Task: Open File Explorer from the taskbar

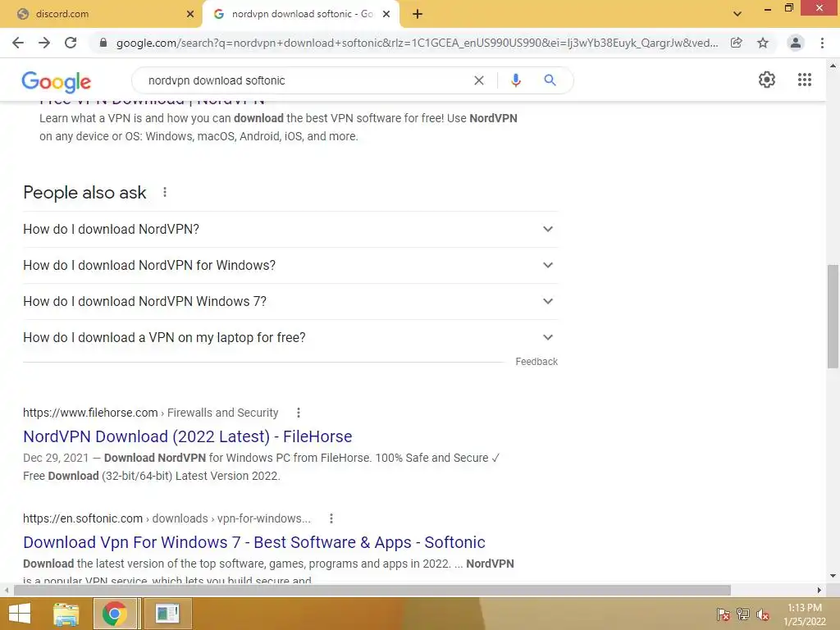Action: tap(66, 614)
